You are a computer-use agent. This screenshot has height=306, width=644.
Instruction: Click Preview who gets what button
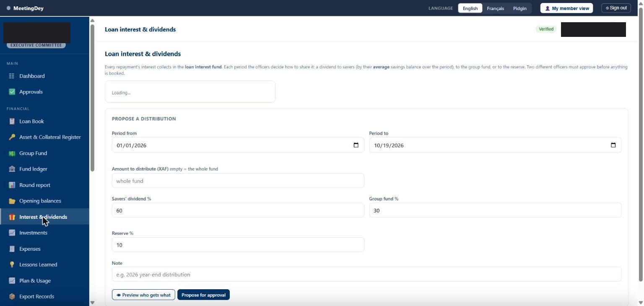[143, 295]
